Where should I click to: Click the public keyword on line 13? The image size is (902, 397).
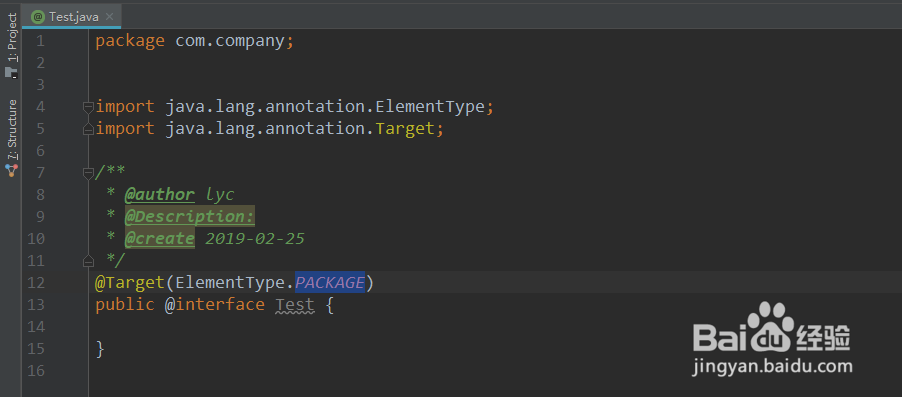125,304
